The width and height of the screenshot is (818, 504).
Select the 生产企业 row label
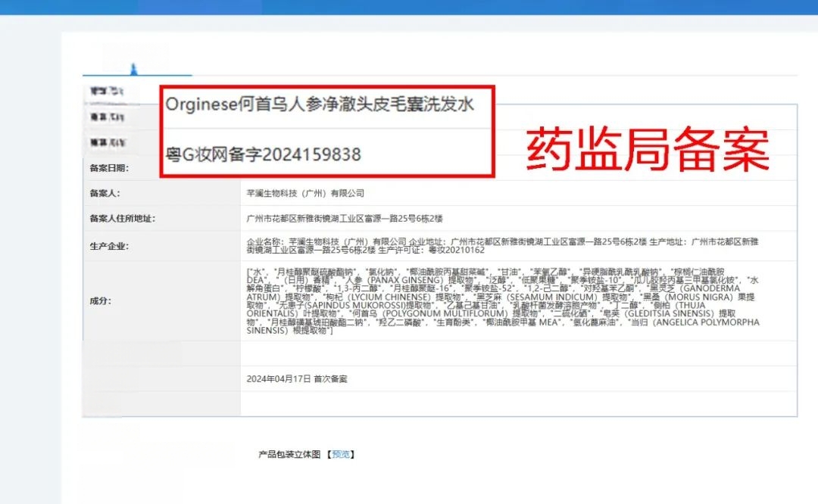[x=109, y=246]
